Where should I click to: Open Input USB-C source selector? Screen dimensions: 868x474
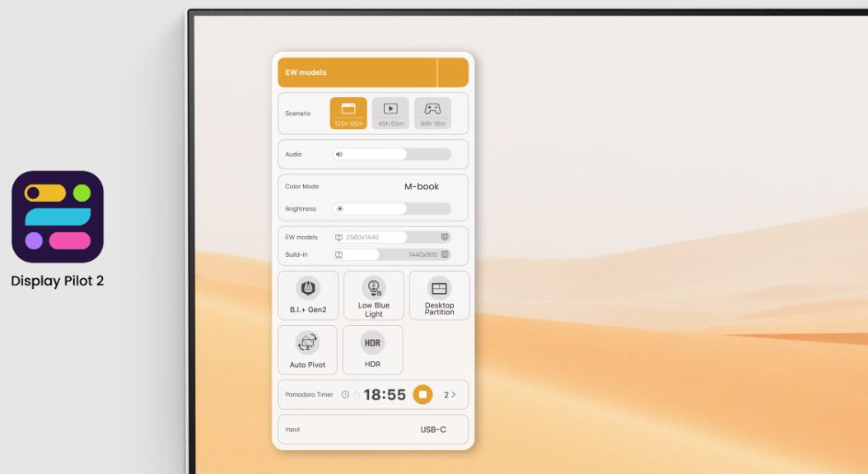tap(433, 430)
